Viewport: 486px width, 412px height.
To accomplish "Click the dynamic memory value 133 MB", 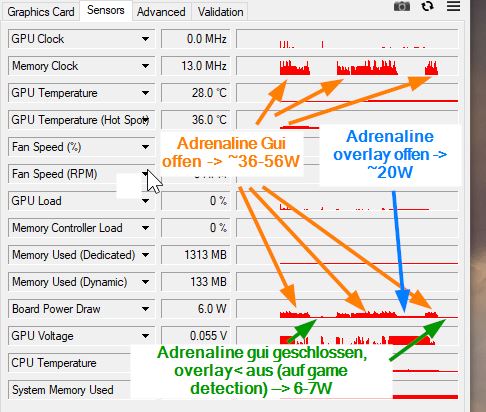I will coord(196,282).
